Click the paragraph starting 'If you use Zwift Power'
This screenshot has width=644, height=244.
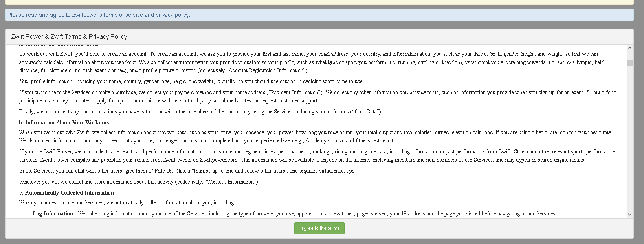(317, 156)
